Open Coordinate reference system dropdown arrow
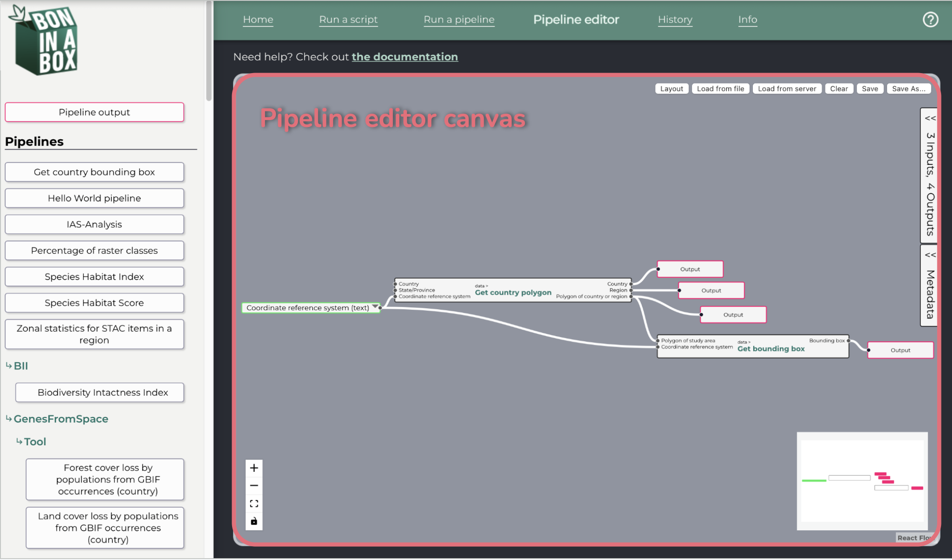 [375, 307]
